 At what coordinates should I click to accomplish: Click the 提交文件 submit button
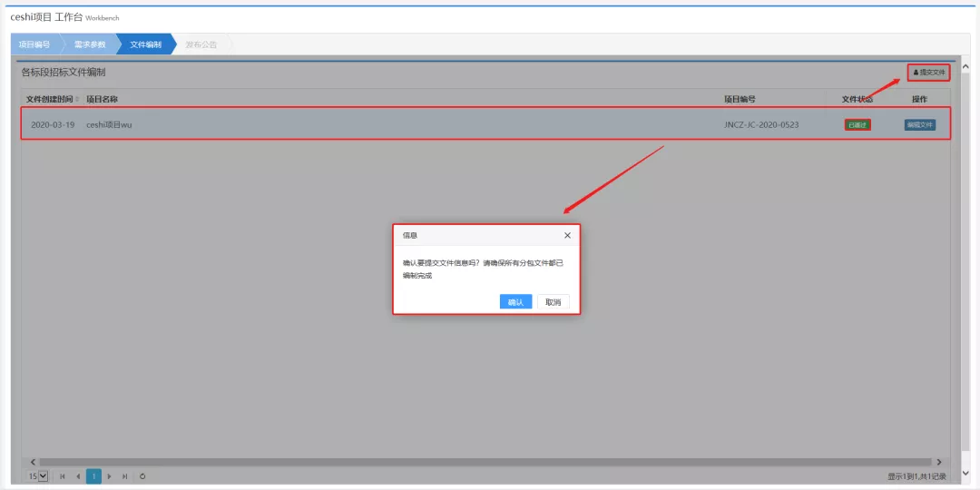click(x=928, y=72)
